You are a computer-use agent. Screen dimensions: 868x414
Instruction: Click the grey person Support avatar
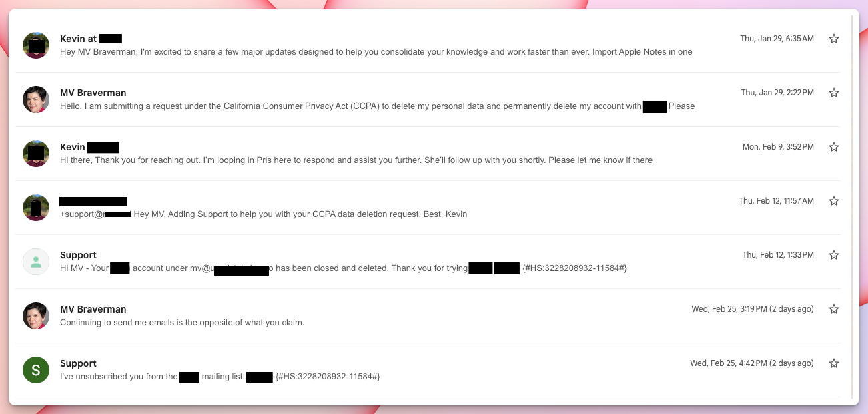36,262
